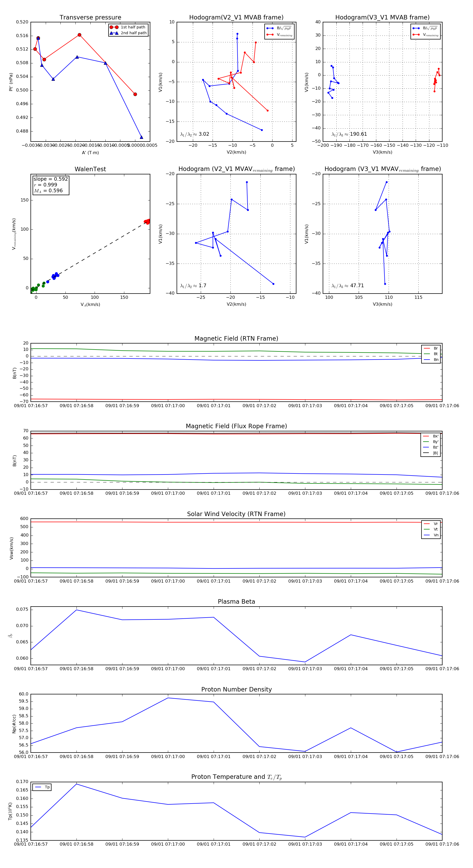Click 'Hodogram (V3_V1 MVAV remaining frame)' title
Viewport: 473px width, 868px height.
(382, 169)
